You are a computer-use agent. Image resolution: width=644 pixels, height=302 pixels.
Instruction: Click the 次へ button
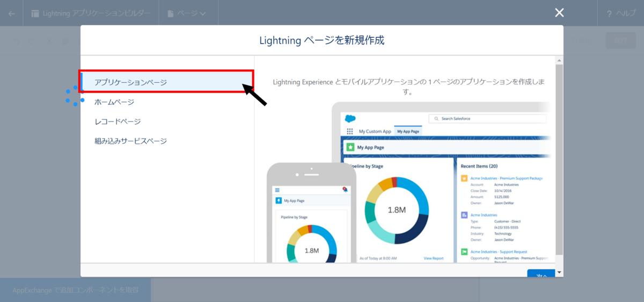[541, 274]
